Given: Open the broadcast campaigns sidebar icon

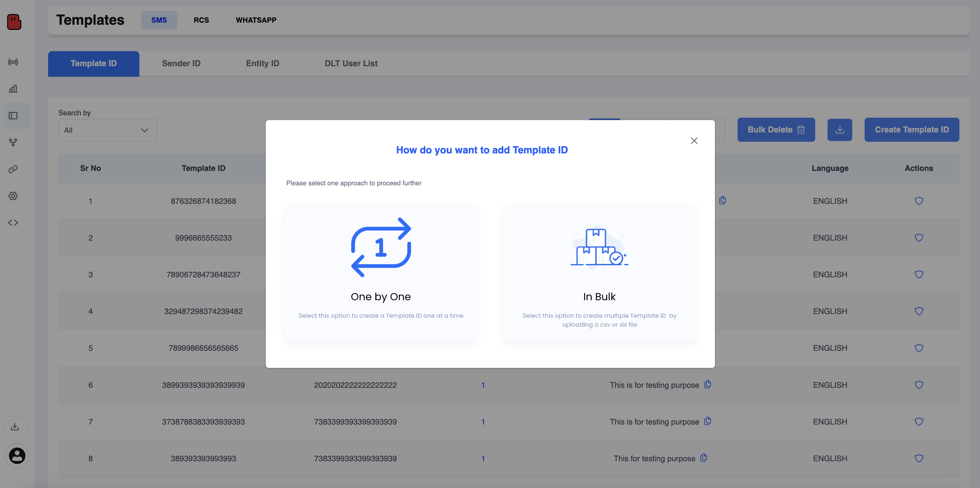Looking at the screenshot, I should coord(13,62).
